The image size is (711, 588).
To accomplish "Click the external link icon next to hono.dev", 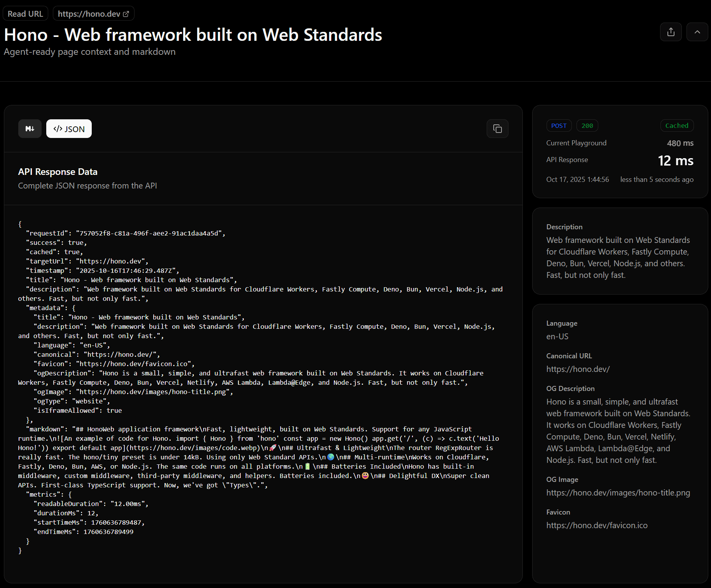I will [125, 13].
